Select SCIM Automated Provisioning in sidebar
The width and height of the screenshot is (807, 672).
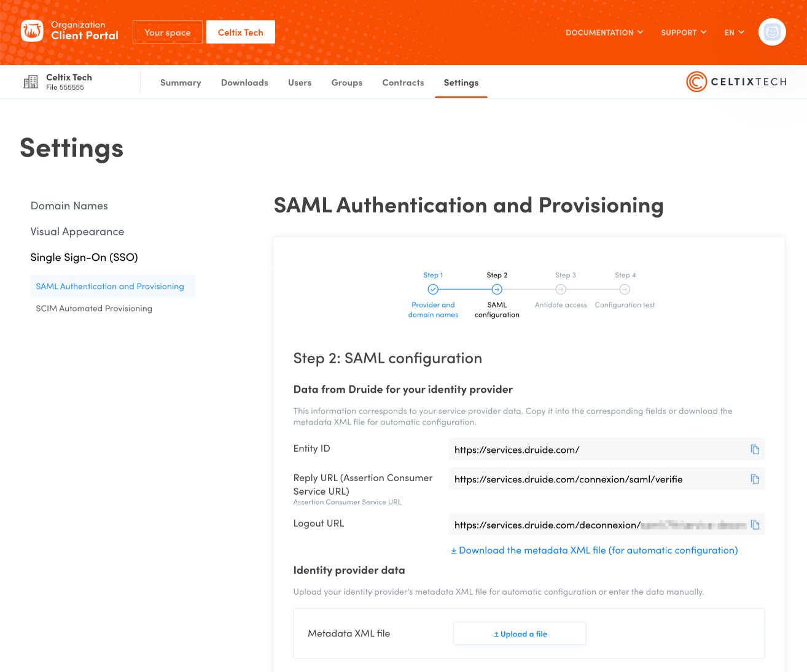94,309
